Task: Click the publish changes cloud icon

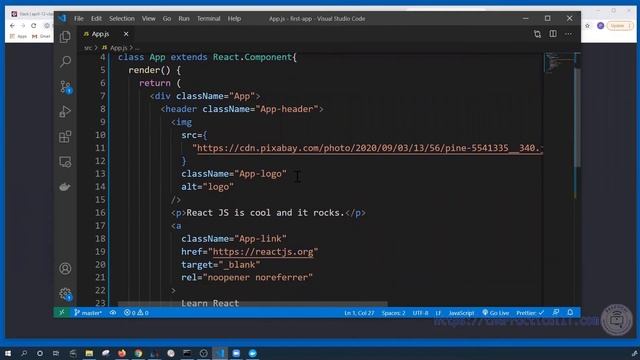Action: click(113, 313)
